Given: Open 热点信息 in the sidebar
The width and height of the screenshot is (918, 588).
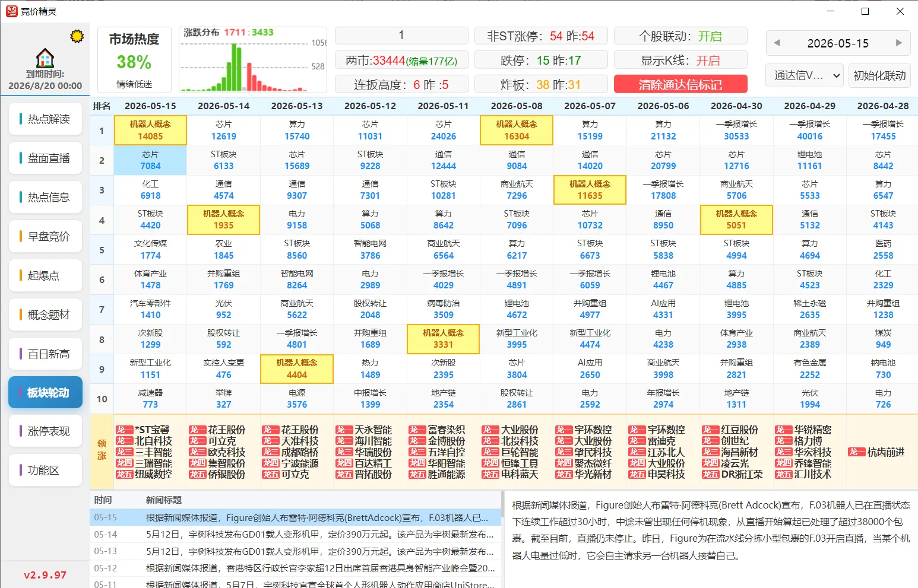Looking at the screenshot, I should tap(45, 197).
